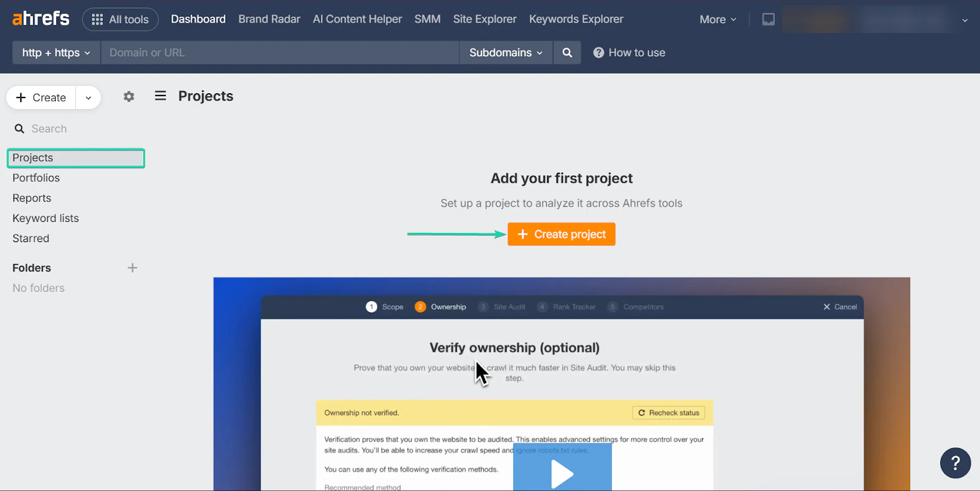The image size is (980, 491).
Task: Click the Create button in sidebar
Action: [41, 97]
